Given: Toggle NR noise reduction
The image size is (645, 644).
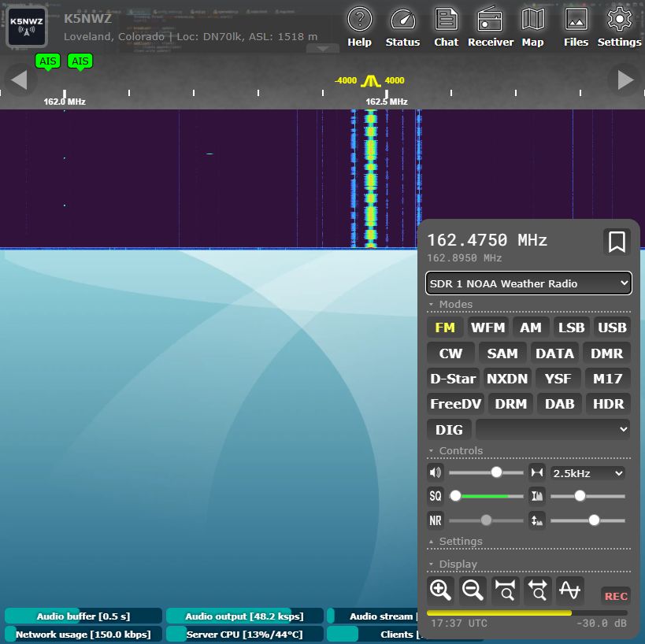Looking at the screenshot, I should click(x=436, y=520).
